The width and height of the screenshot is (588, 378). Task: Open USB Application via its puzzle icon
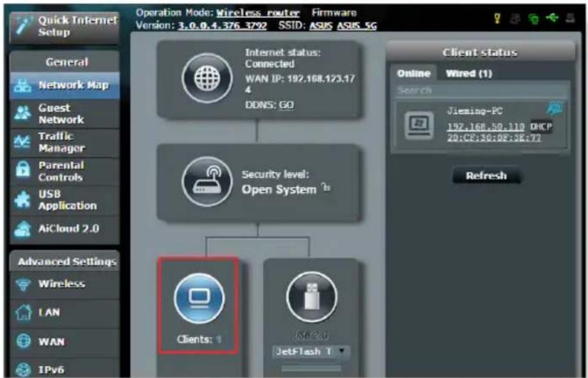tap(22, 199)
